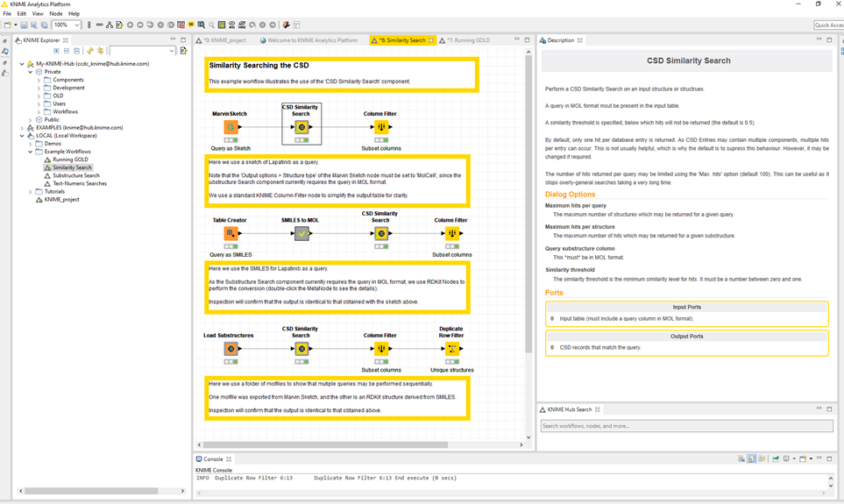Expand the EXAMPLES hub mount point
This screenshot has width=844, height=504.
tap(22, 128)
